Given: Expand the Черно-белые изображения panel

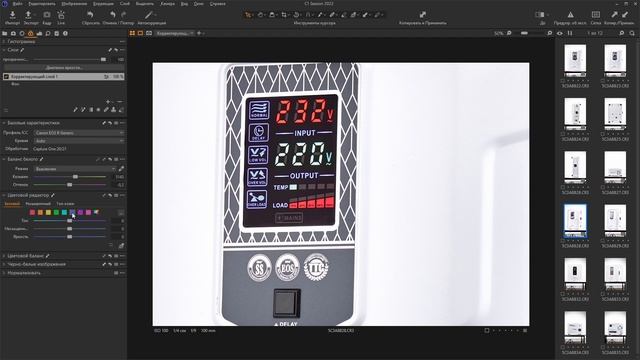Looking at the screenshot, I should point(4,264).
